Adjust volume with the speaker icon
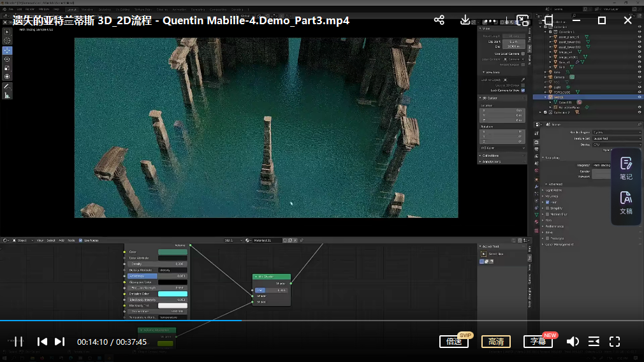This screenshot has height=362, width=644. pyautogui.click(x=573, y=342)
